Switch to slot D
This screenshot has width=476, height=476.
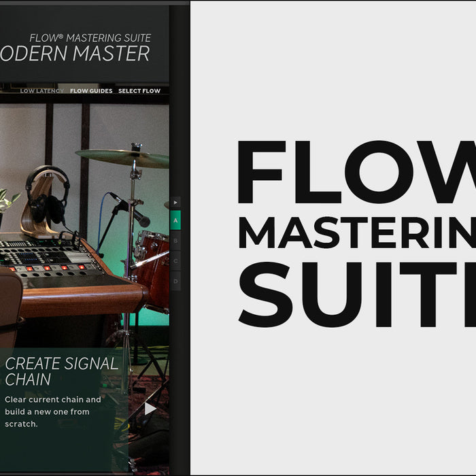(x=175, y=281)
